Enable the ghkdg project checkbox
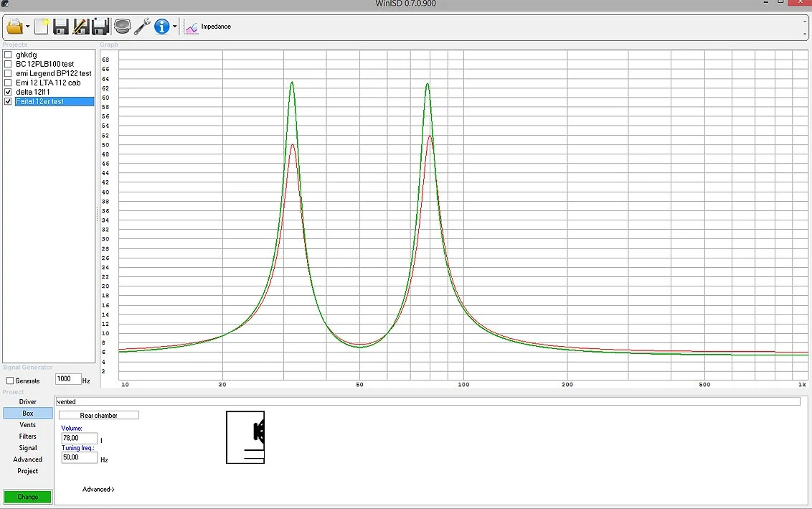The image size is (812, 509). 9,55
